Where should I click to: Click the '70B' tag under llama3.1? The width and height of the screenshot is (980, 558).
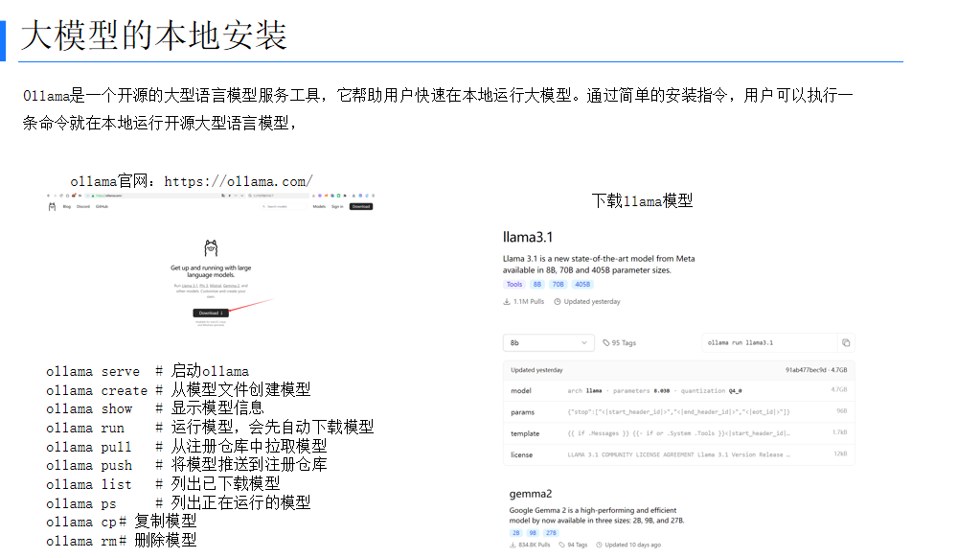pyautogui.click(x=558, y=284)
